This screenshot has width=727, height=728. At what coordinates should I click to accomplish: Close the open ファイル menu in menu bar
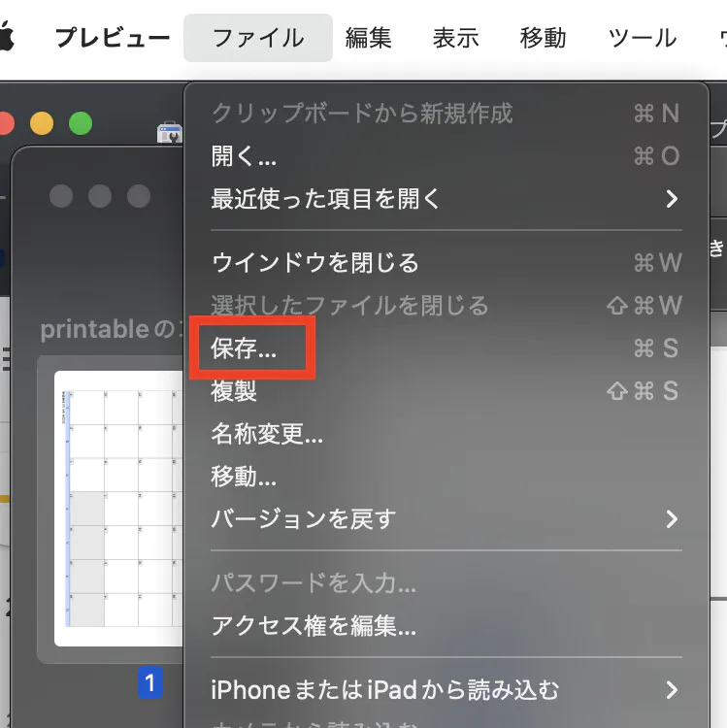pos(257,38)
